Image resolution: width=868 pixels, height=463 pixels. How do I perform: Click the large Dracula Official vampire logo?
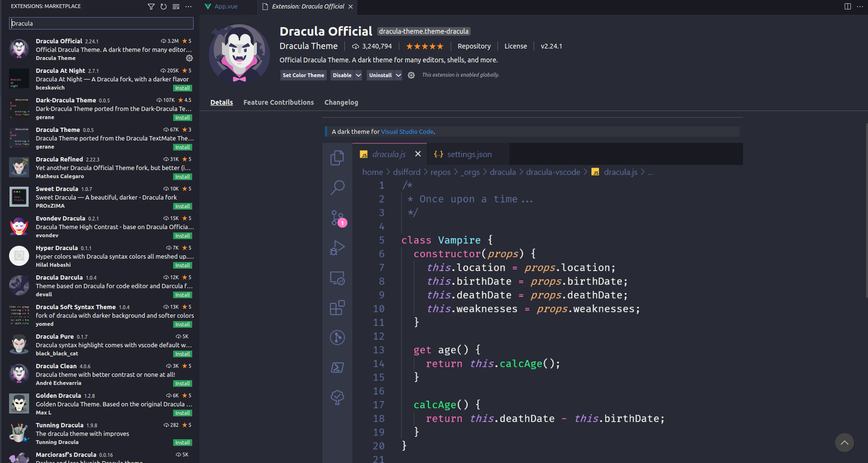pyautogui.click(x=239, y=54)
